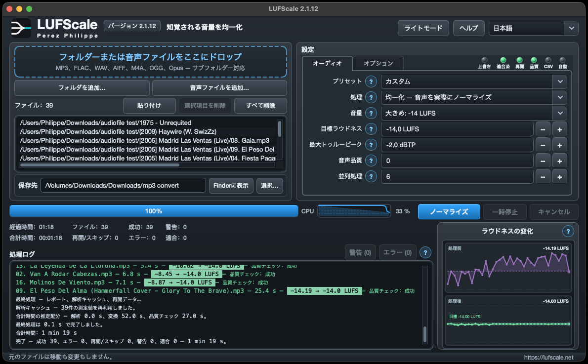This screenshot has height=364, width=588.
Task: Toggle the 再開 indicator light
Action: 519,60
